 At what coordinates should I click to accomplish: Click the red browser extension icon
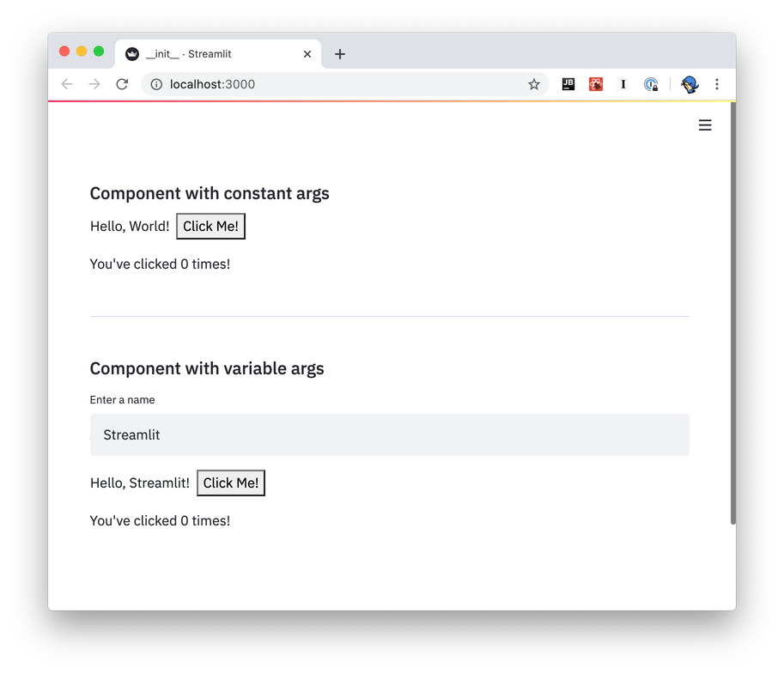595,84
